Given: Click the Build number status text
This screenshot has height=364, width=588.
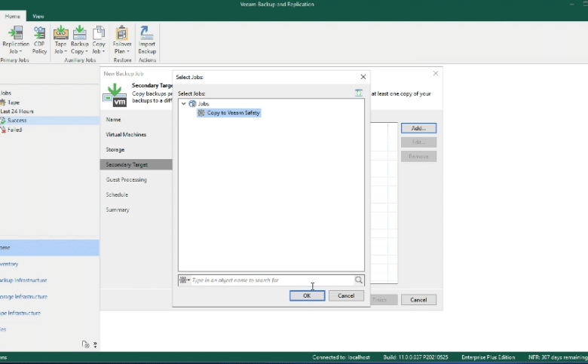Looking at the screenshot, I should tap(415, 357).
